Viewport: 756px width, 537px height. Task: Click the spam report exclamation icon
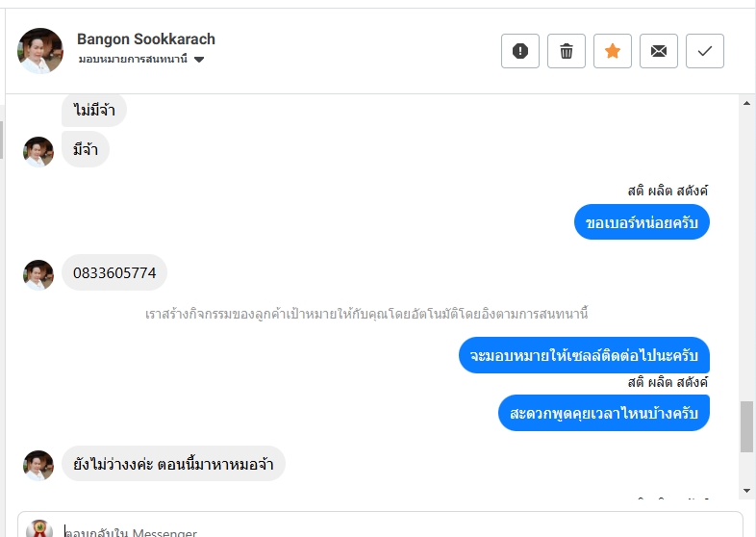[x=520, y=51]
